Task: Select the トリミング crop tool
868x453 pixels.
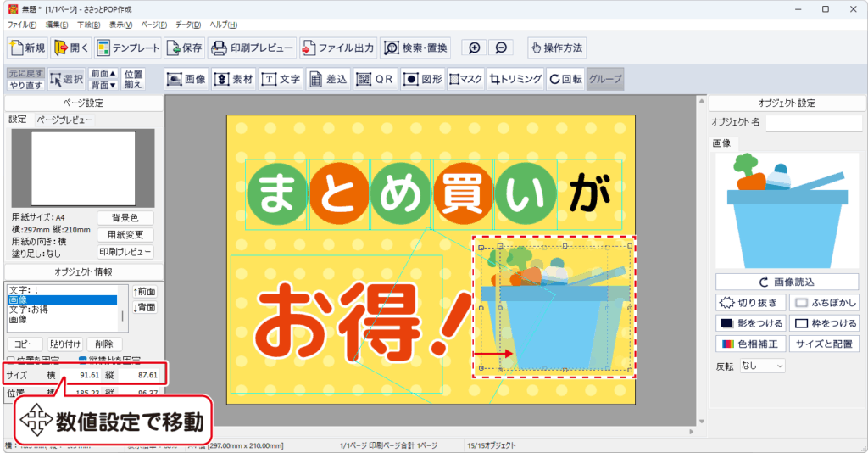Action: click(515, 79)
